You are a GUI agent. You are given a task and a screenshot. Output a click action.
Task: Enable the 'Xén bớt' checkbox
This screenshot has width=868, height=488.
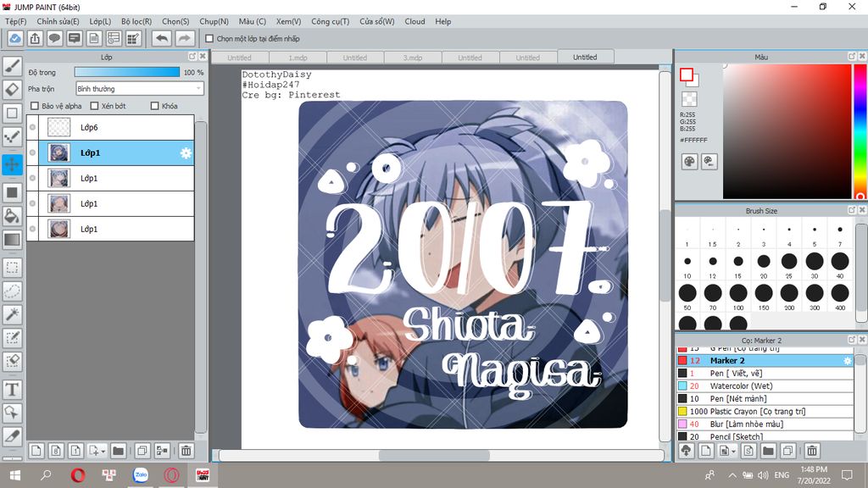(x=94, y=106)
